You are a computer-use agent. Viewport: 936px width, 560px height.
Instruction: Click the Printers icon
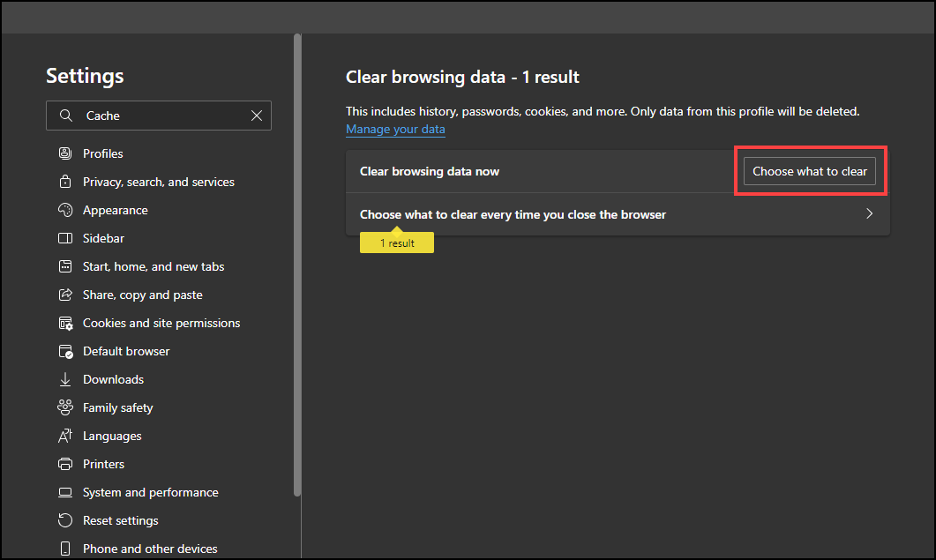64,464
